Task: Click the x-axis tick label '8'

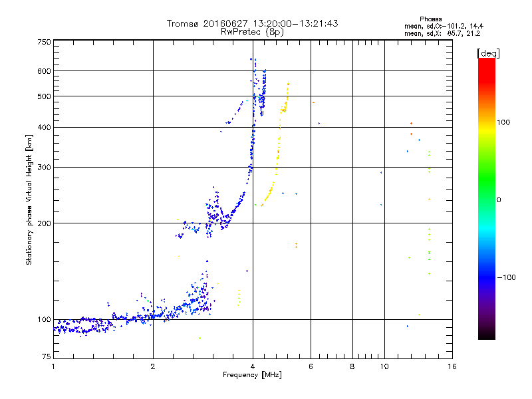Action: click(x=352, y=366)
